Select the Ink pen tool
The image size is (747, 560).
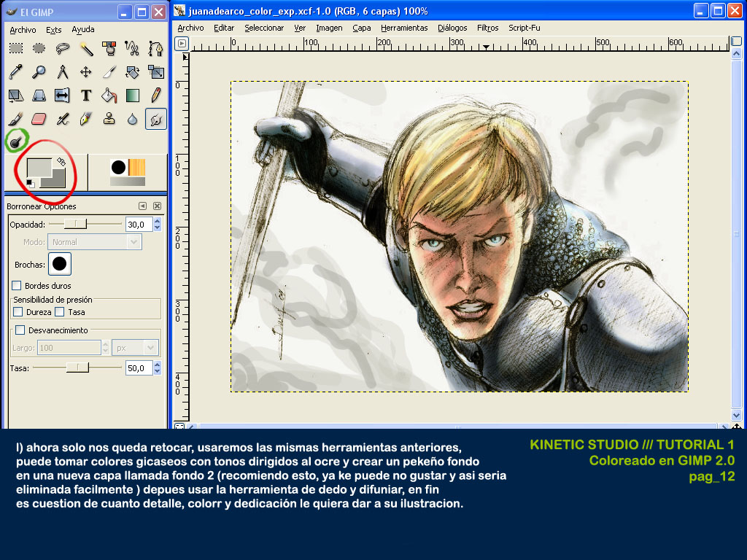coord(86,119)
